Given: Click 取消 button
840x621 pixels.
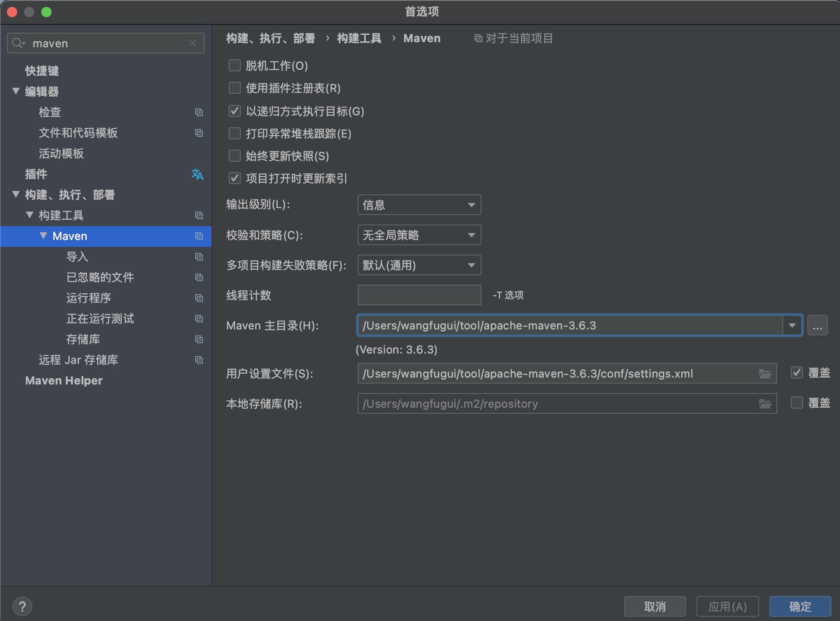Looking at the screenshot, I should point(655,606).
